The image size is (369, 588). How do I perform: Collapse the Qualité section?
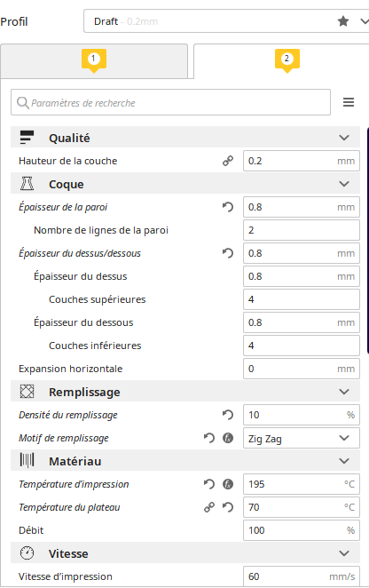[x=344, y=138]
